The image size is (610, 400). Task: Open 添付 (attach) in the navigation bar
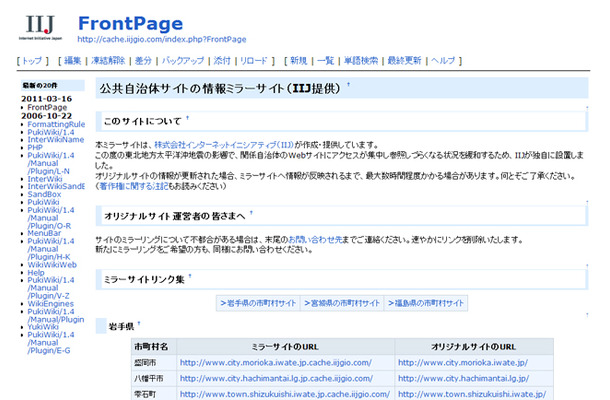222,61
